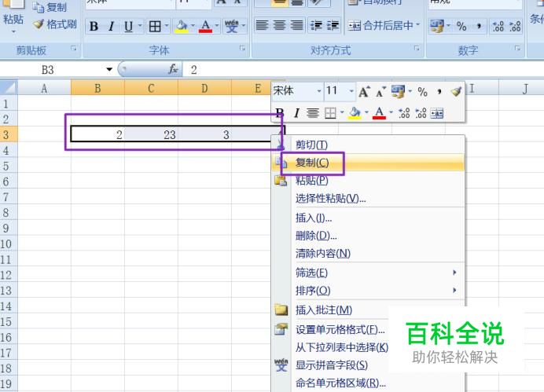The height and width of the screenshot is (392, 544).
Task: Select column J header
Action: point(525,88)
